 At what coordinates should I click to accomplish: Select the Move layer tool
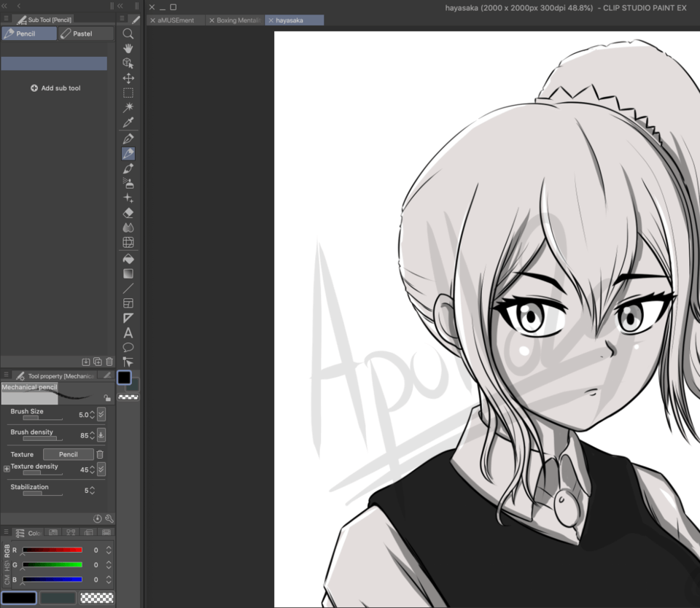[x=128, y=78]
